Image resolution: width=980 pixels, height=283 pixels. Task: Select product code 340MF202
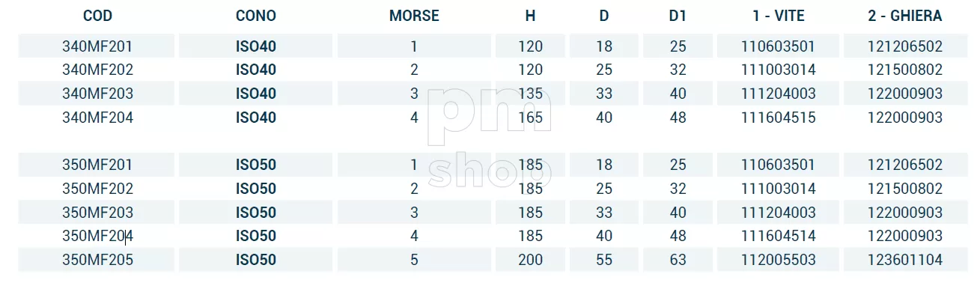pos(97,70)
